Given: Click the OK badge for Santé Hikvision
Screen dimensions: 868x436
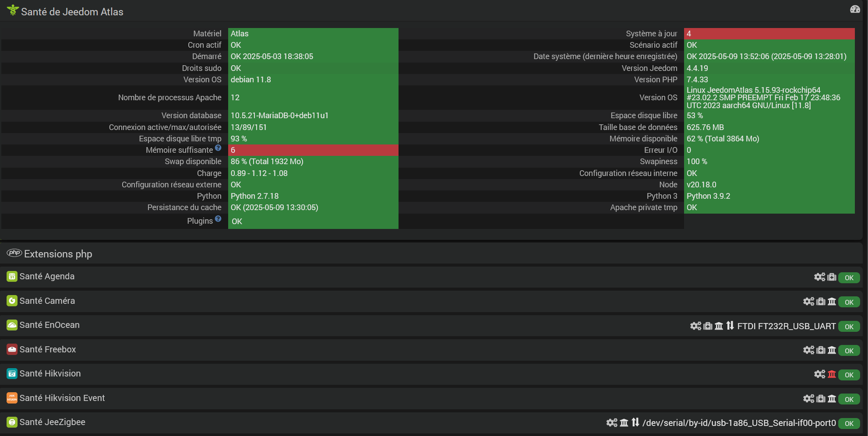Looking at the screenshot, I should click(x=849, y=375).
